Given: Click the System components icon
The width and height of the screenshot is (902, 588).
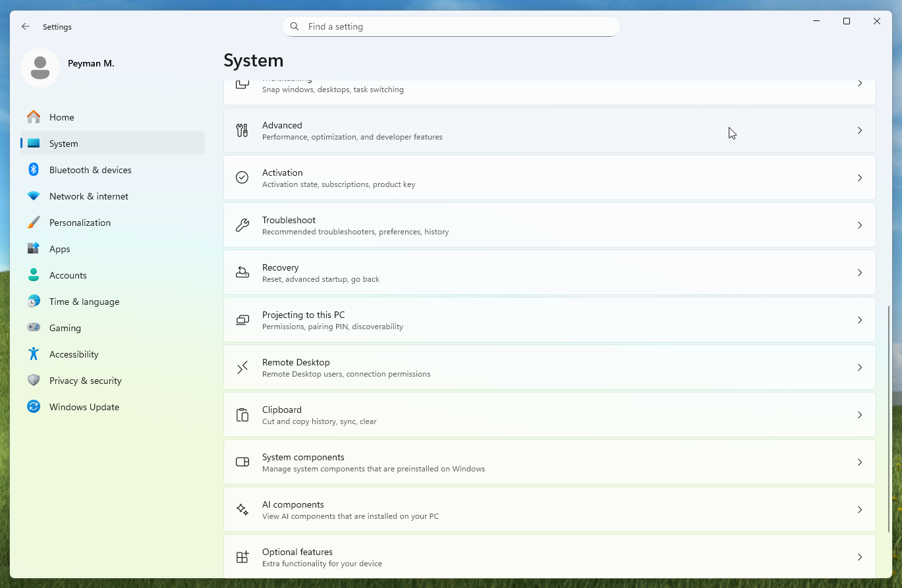Looking at the screenshot, I should (242, 462).
